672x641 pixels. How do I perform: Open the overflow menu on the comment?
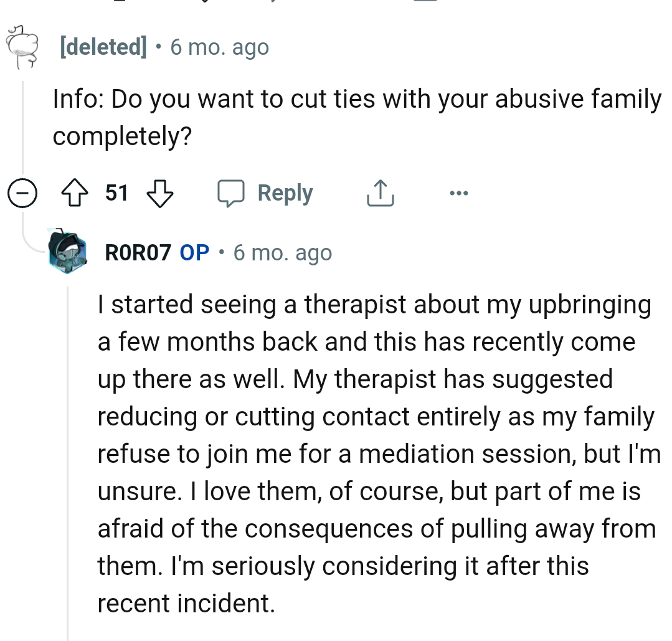tap(459, 193)
